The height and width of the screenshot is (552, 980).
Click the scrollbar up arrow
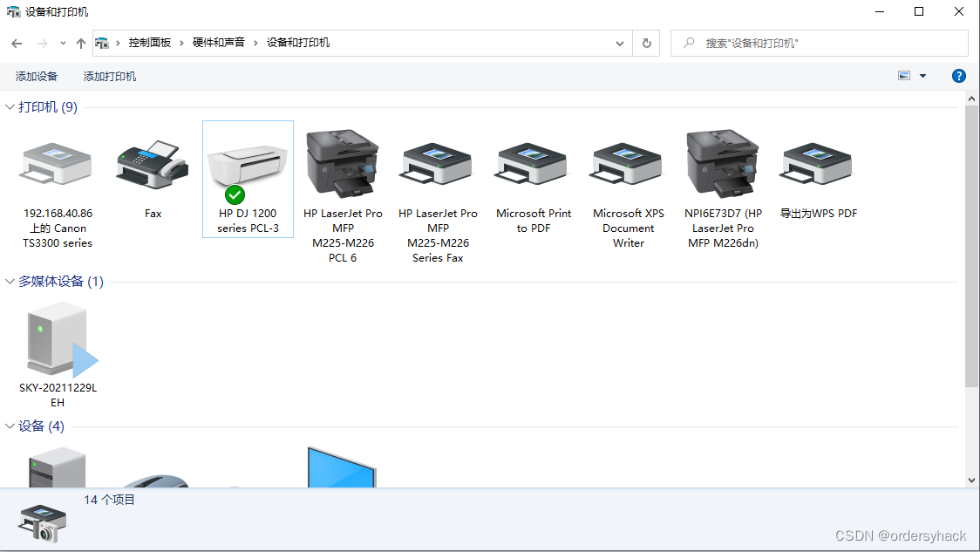click(x=971, y=99)
